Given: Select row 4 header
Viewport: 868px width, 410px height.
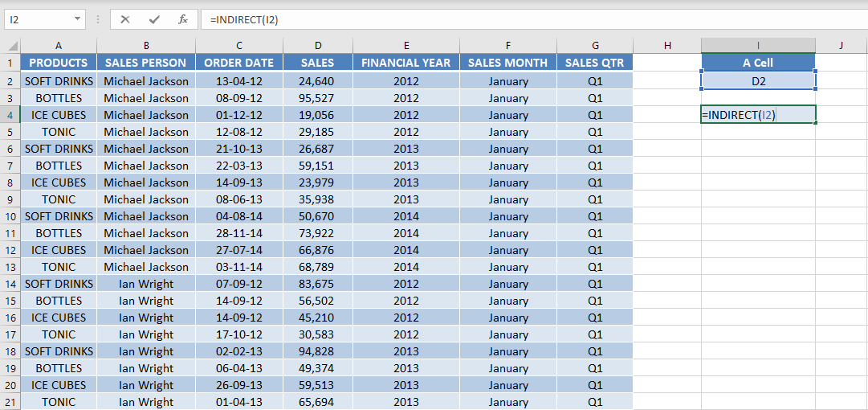Looking at the screenshot, I should tap(10, 115).
